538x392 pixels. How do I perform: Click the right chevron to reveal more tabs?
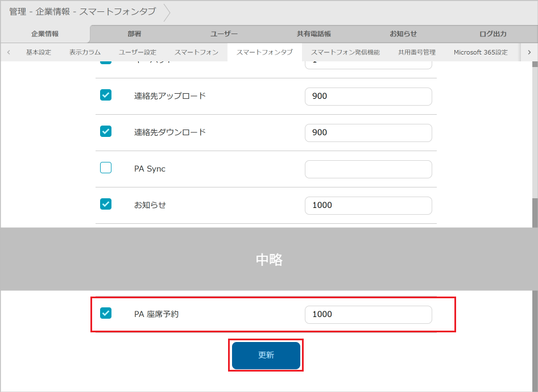click(529, 52)
